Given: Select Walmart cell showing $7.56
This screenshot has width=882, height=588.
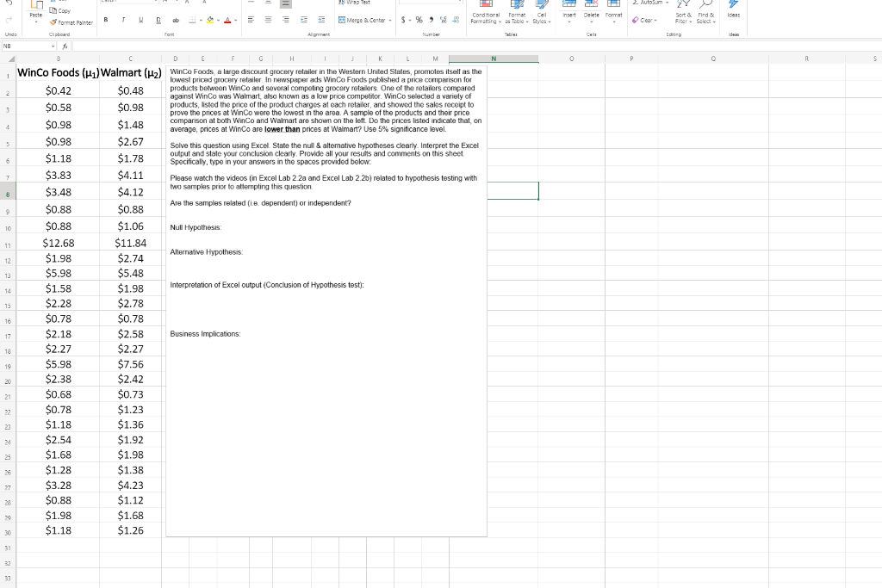Looking at the screenshot, I should [x=131, y=364].
